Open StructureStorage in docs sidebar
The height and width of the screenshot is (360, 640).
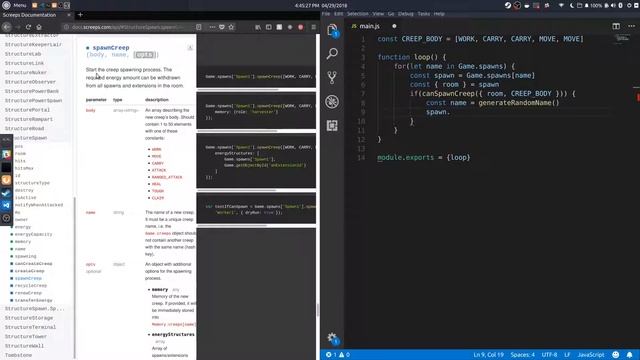[x=29, y=318]
